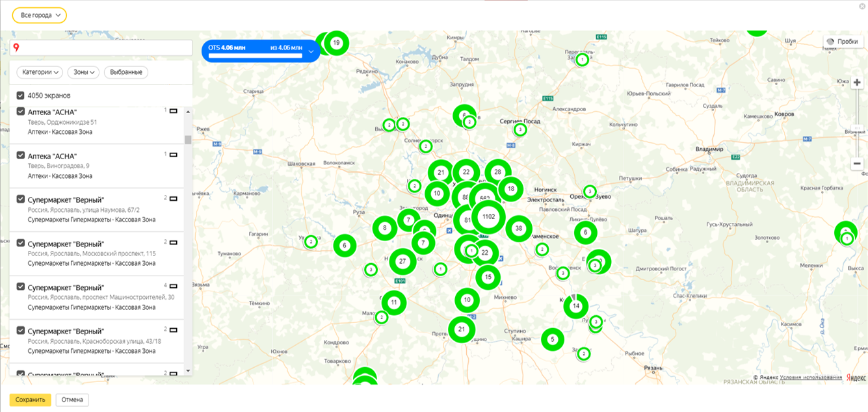Open the cluster marker labeled 18

coord(511,189)
